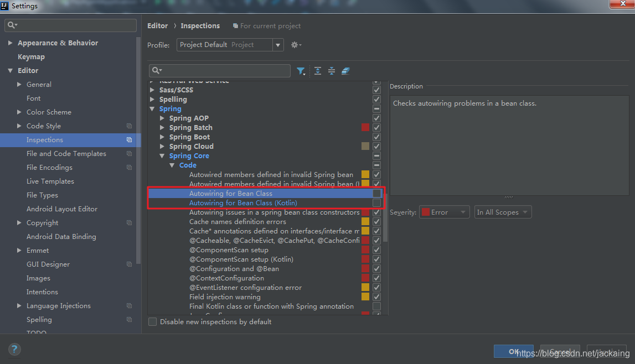Screen dimensions: 635x364
Task: Expand the Sass/SCSS inspections group
Action: pos(152,90)
